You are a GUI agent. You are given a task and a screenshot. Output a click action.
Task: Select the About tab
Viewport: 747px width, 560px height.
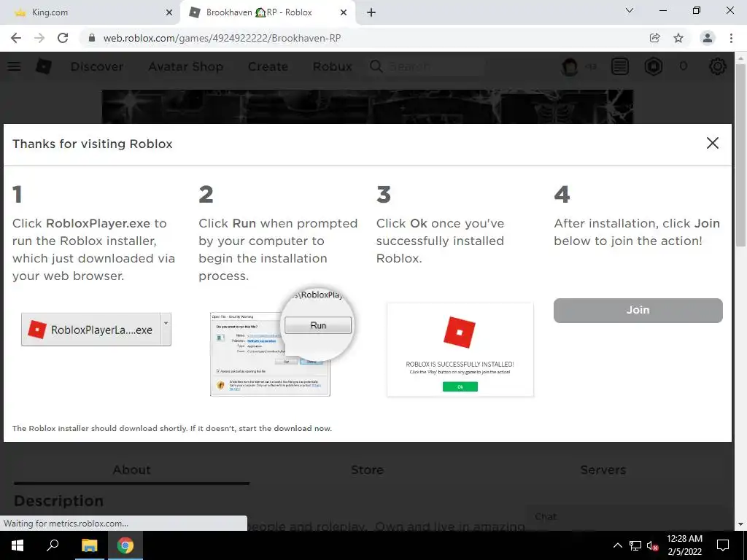coord(131,470)
